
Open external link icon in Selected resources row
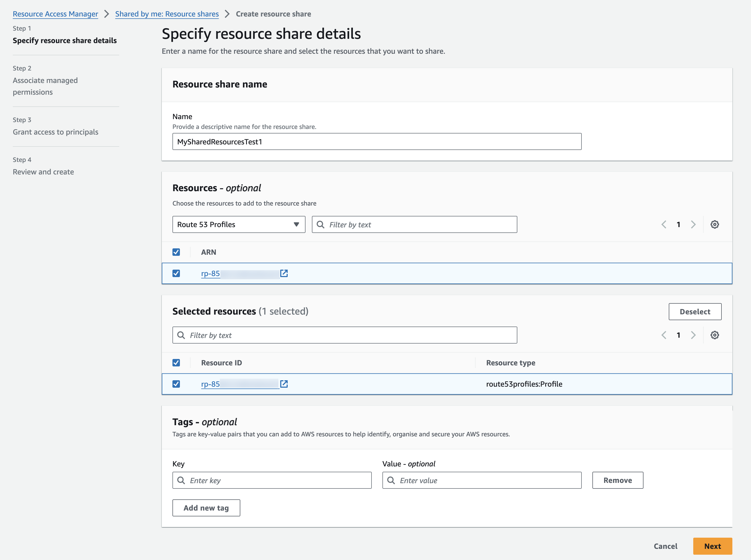(x=284, y=384)
